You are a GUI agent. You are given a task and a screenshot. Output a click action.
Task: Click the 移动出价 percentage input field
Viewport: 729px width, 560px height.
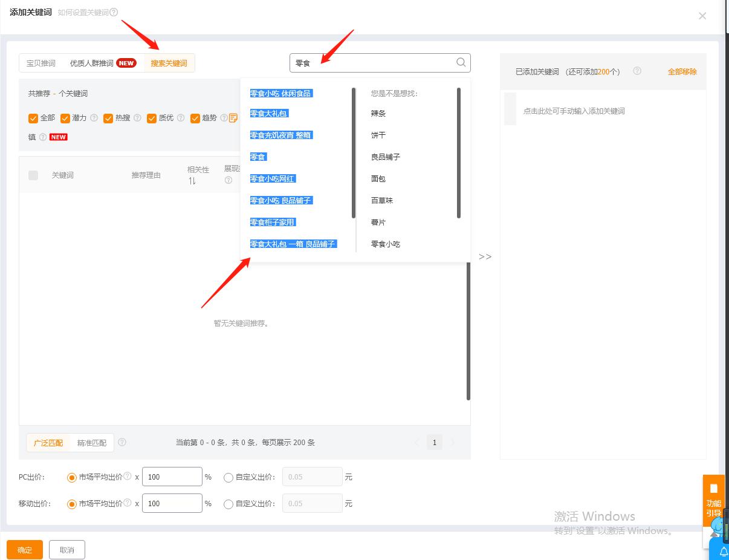pyautogui.click(x=172, y=503)
